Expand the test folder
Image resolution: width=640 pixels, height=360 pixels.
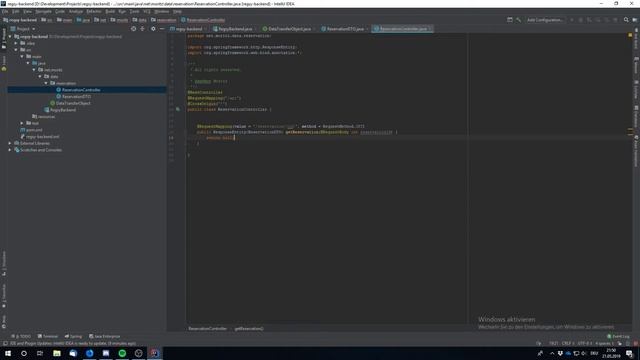point(22,123)
